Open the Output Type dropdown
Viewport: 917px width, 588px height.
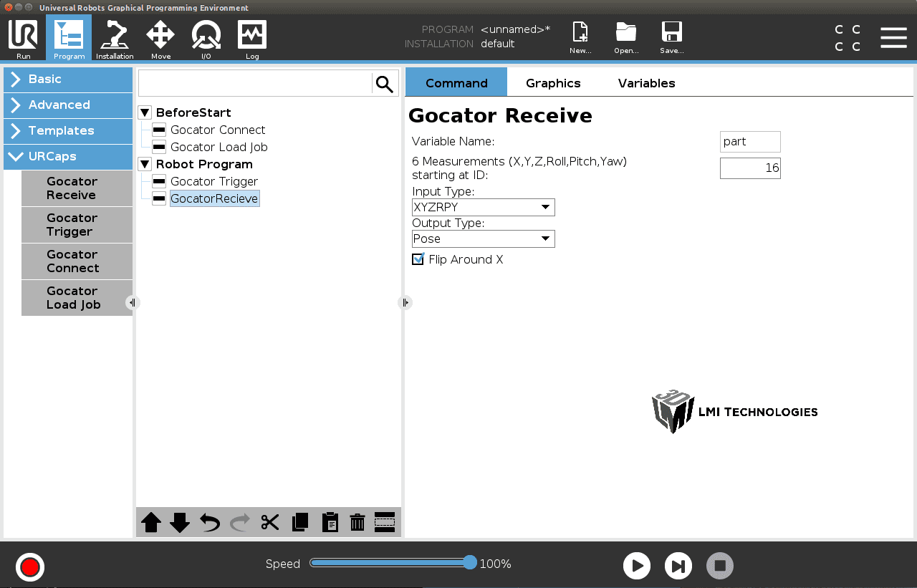pyautogui.click(x=484, y=239)
